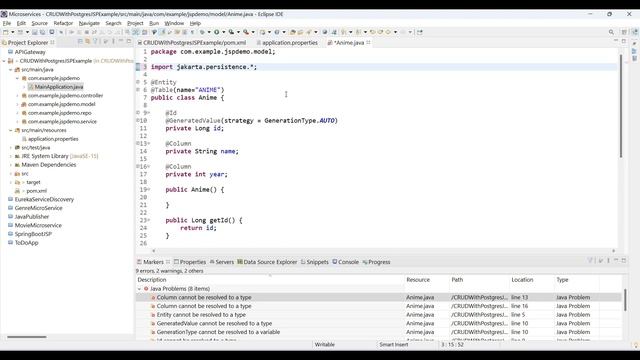Maximize the Project Explorer view
Screen dimensions: 640x360
click(129, 42)
